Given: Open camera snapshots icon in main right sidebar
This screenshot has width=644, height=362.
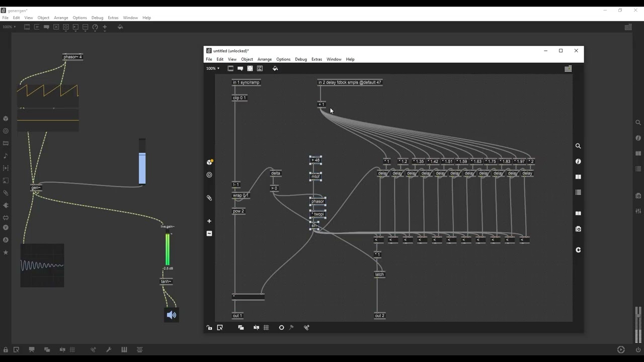Looking at the screenshot, I should [638, 196].
